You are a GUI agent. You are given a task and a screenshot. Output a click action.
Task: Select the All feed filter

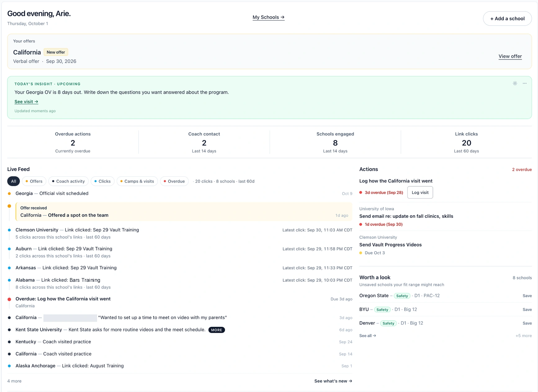click(13, 181)
